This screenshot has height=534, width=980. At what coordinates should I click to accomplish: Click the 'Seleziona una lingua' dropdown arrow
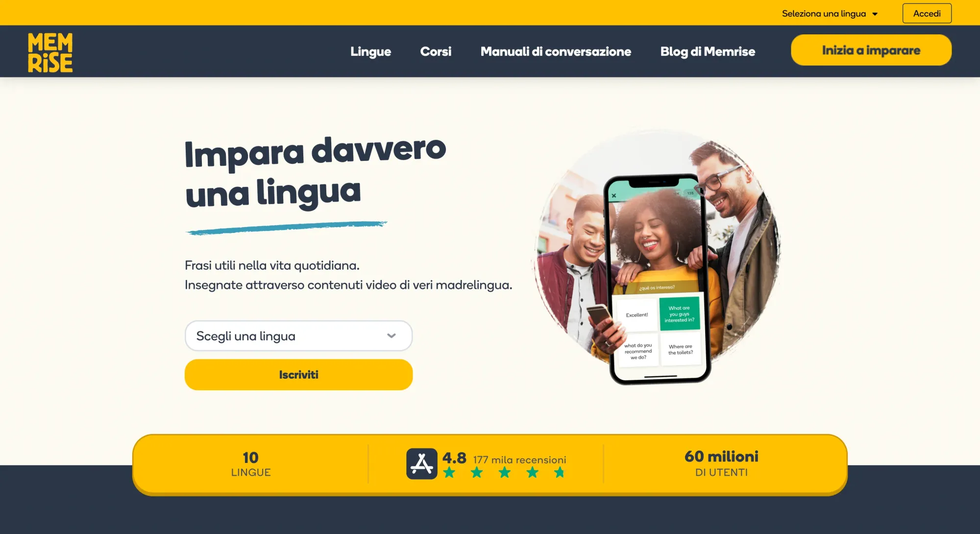(x=880, y=13)
